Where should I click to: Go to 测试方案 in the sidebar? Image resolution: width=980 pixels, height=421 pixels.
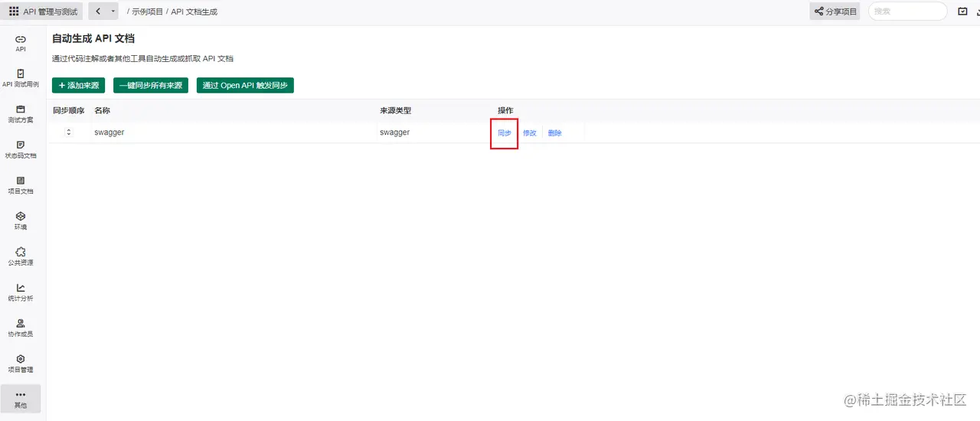21,114
